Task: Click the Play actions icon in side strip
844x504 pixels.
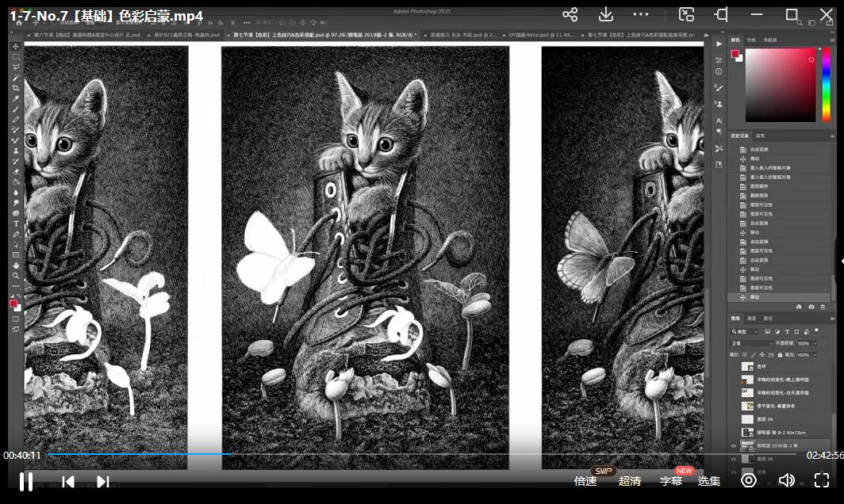Action: pos(719,44)
